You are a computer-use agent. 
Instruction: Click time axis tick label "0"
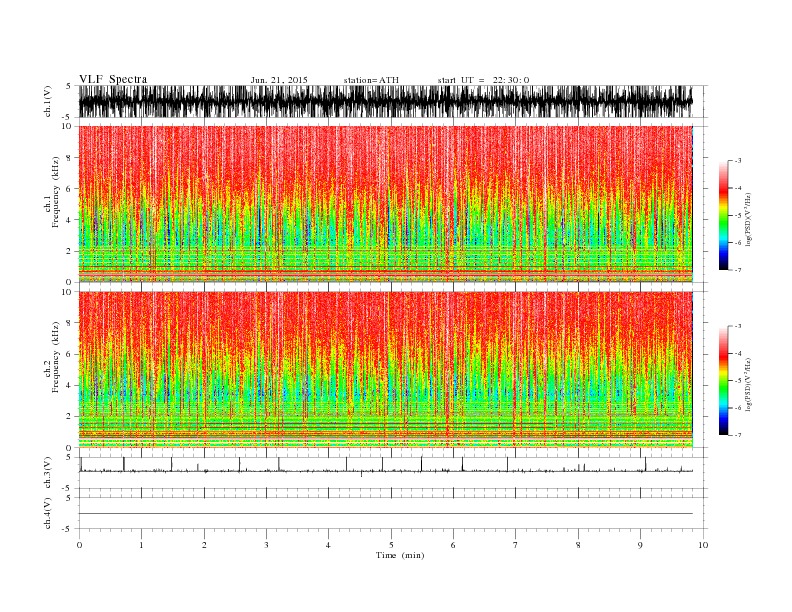(x=79, y=545)
